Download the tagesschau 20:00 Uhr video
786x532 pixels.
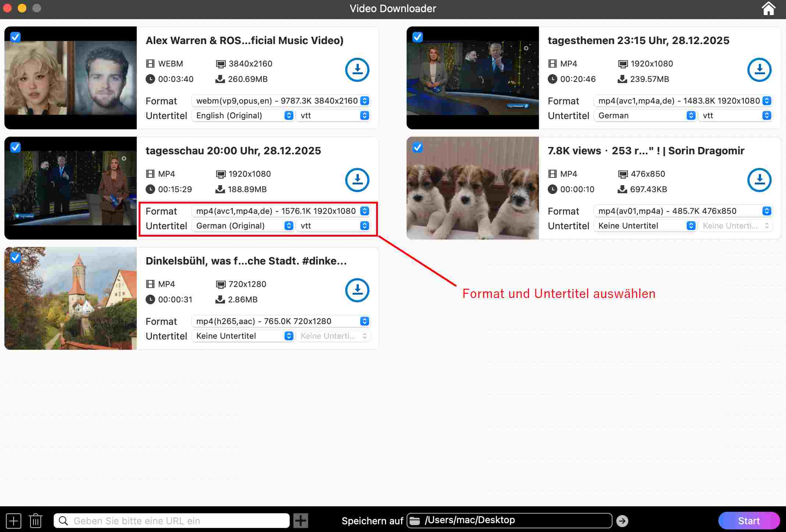point(357,180)
